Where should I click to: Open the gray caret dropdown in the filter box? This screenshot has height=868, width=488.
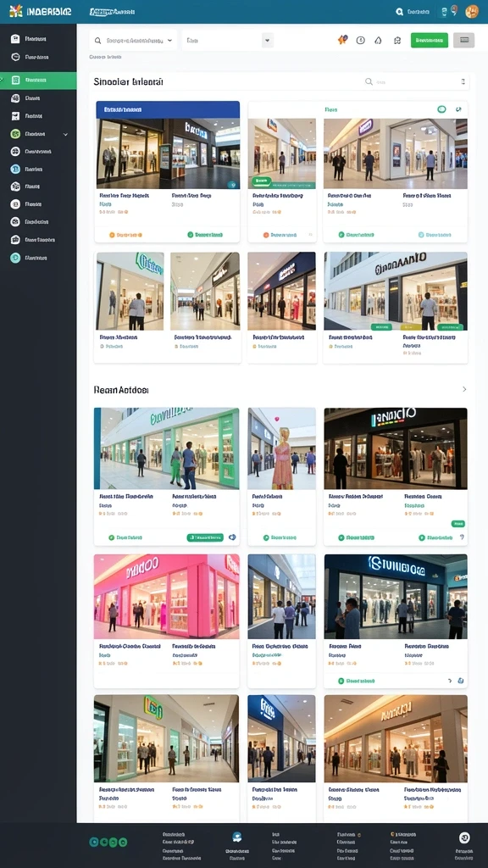point(268,41)
